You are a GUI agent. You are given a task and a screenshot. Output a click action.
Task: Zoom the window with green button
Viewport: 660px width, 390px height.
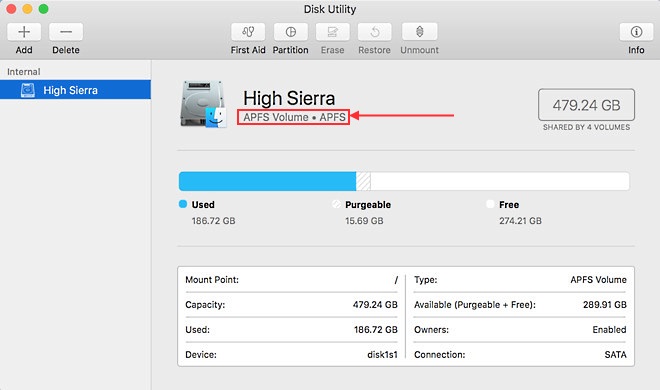pyautogui.click(x=43, y=9)
